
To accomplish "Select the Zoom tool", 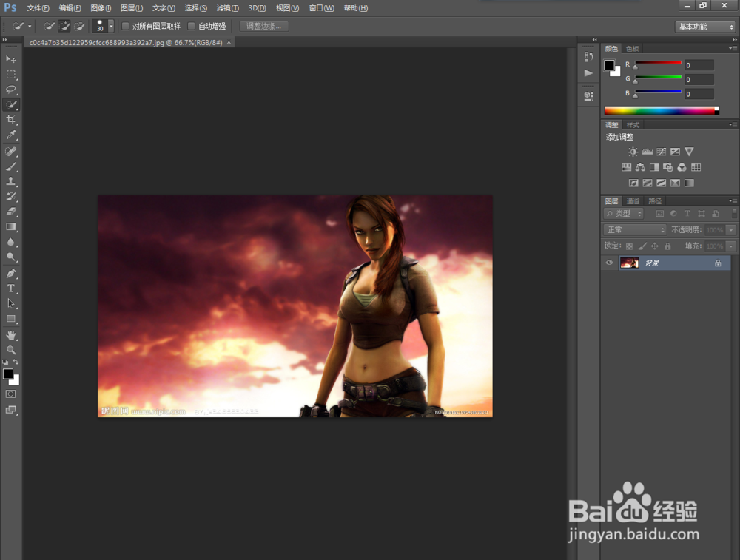I will click(x=11, y=350).
